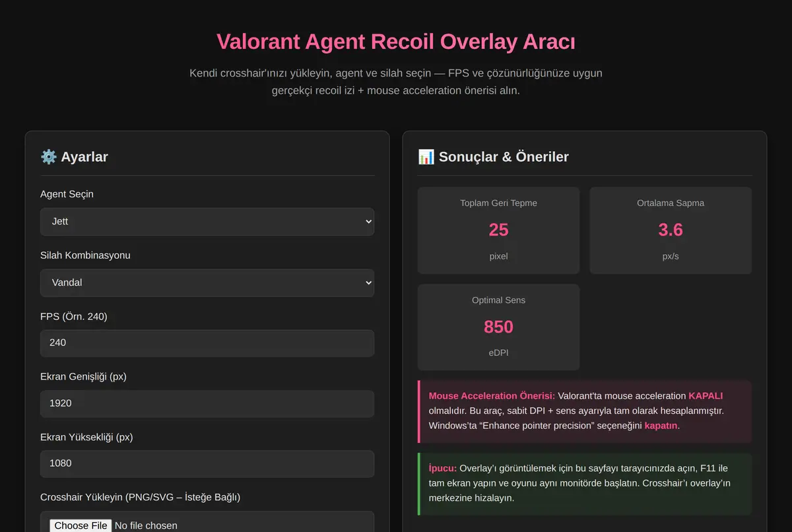The width and height of the screenshot is (792, 532).
Task: Click the 'Ekran Yüksekliği (px)' label
Action: [86, 437]
